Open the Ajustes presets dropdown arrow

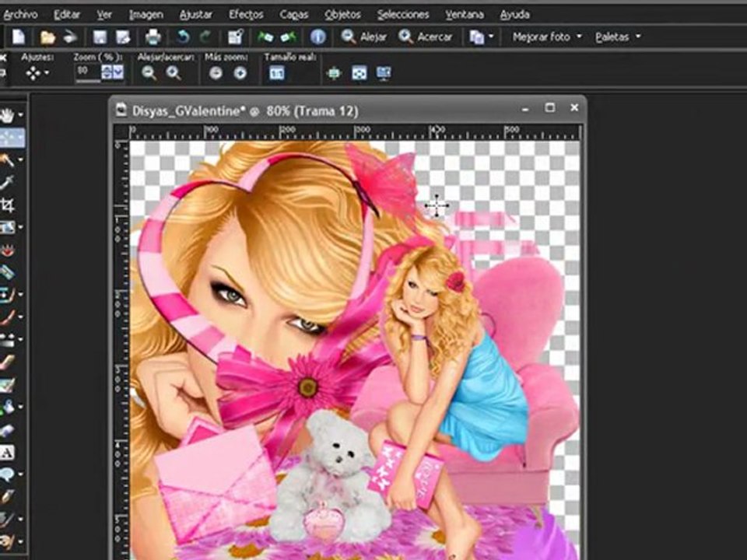tap(46, 73)
